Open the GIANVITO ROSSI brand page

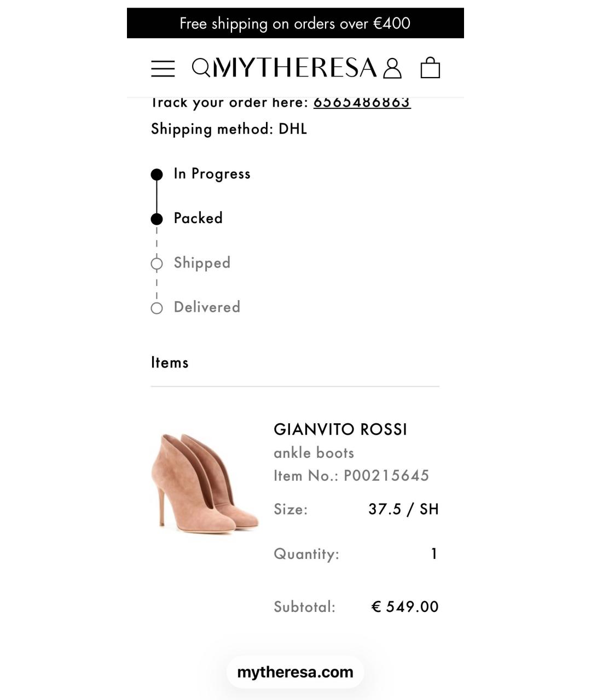[340, 429]
